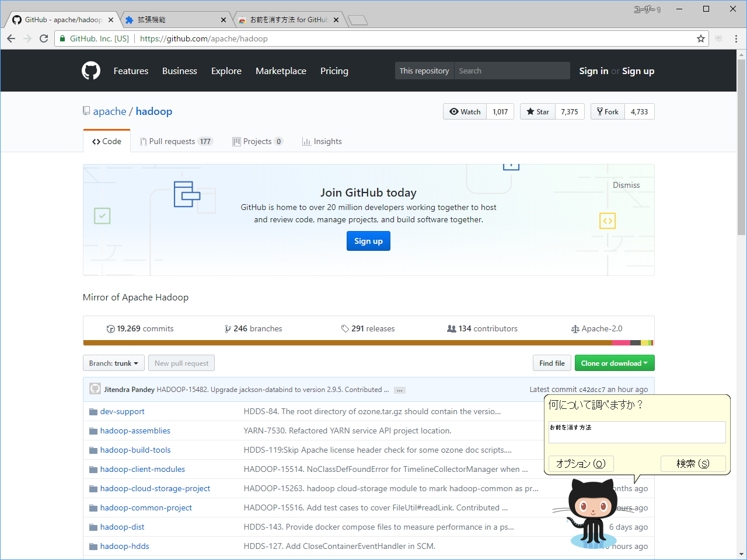747x560 pixels.
Task: Expand the commit message ellipsis
Action: [400, 390]
